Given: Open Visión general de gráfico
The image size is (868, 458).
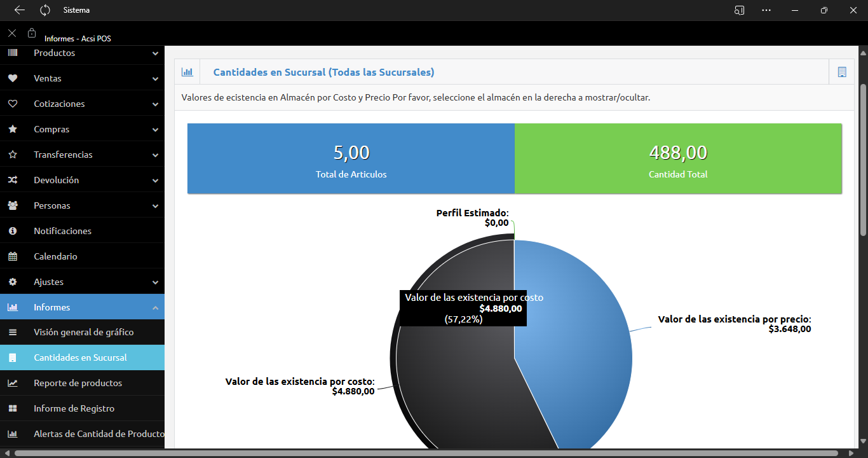Looking at the screenshot, I should pos(83,332).
